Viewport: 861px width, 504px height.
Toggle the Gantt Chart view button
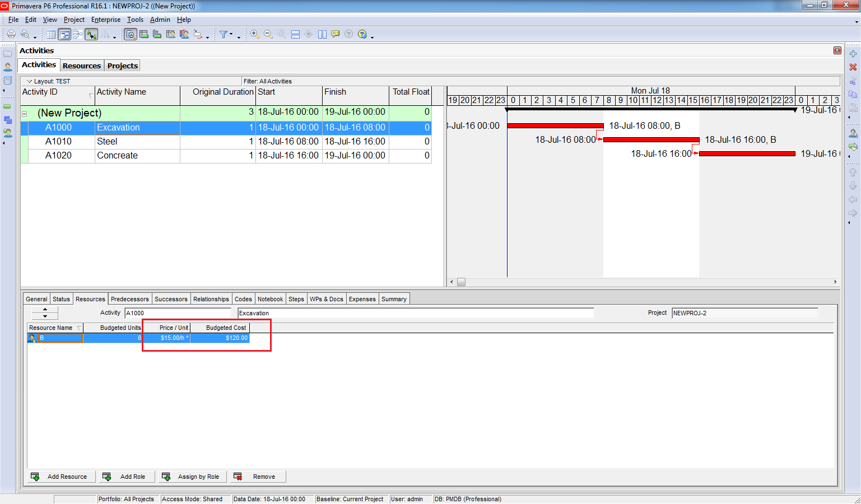[64, 35]
